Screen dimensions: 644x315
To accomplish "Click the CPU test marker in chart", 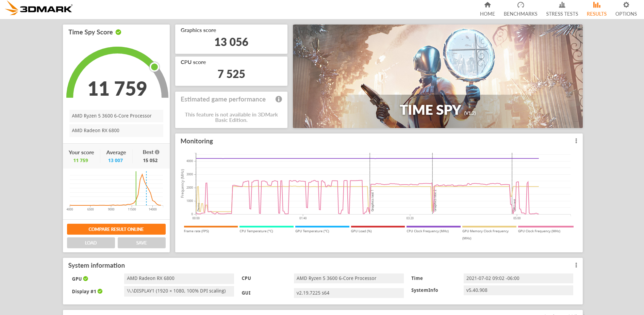I will point(514,205).
